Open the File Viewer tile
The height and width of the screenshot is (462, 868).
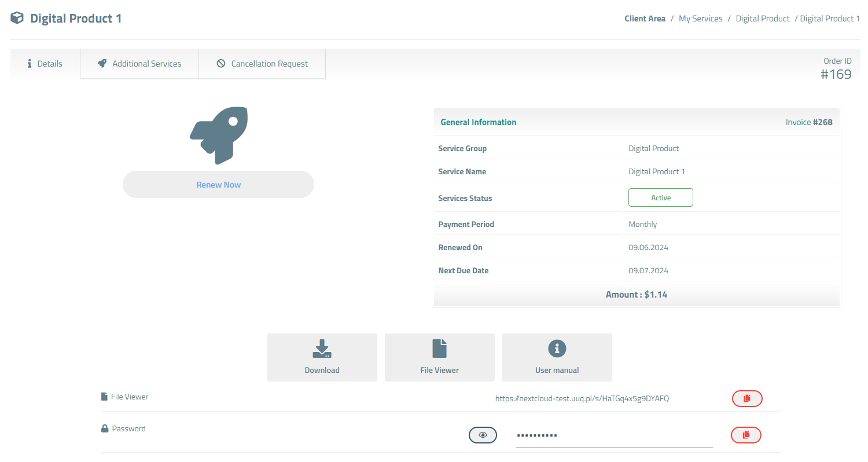(440, 357)
